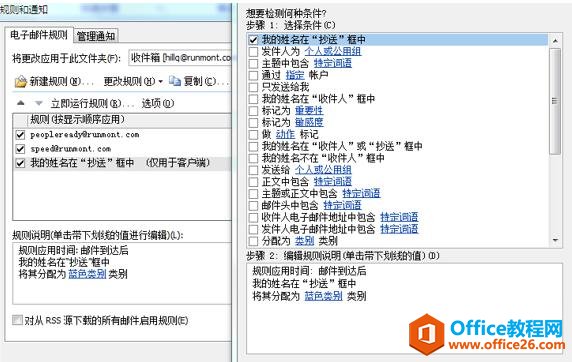Check the 发件人为 condition checkbox

pyautogui.click(x=253, y=51)
